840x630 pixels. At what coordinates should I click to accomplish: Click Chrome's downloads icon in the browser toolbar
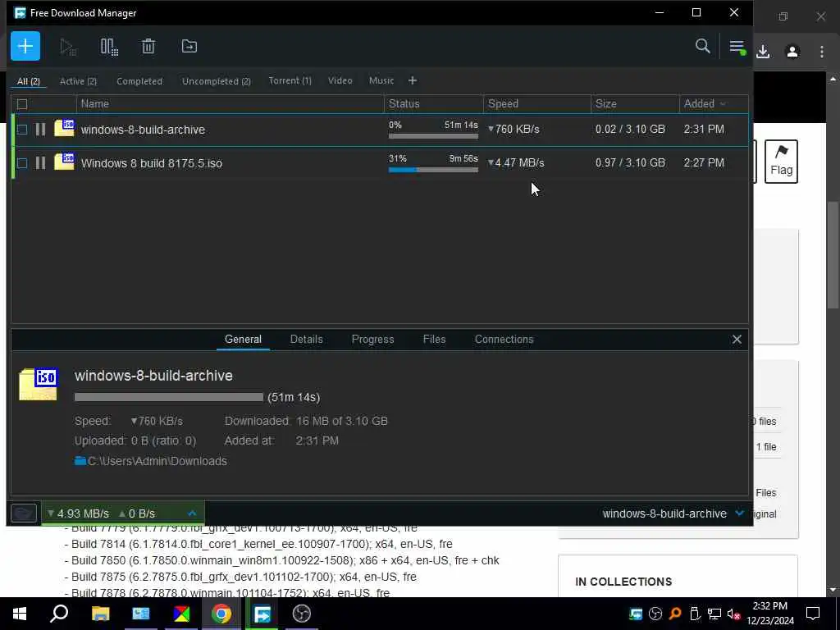(x=763, y=52)
